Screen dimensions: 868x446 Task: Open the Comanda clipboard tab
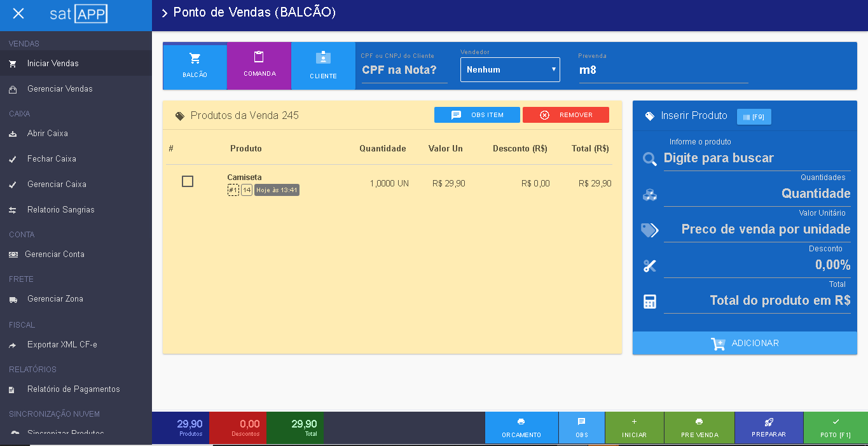[x=259, y=57]
